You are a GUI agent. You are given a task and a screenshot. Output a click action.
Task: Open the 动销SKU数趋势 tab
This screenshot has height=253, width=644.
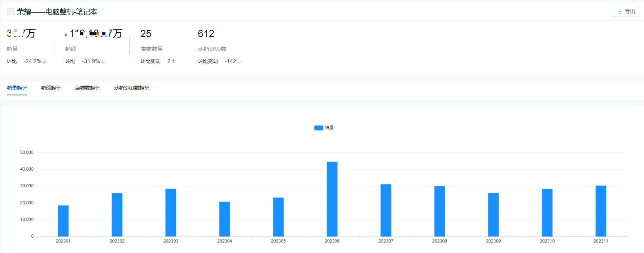[132, 88]
